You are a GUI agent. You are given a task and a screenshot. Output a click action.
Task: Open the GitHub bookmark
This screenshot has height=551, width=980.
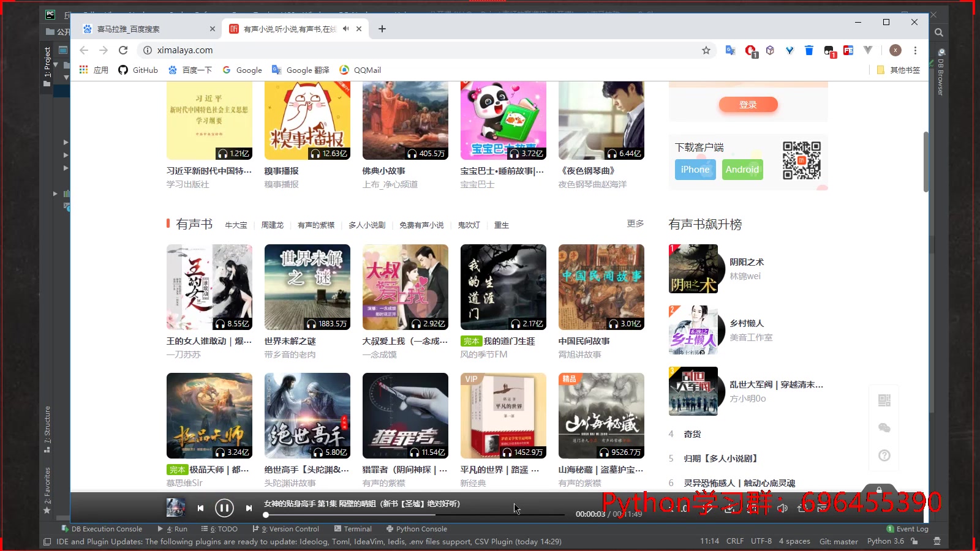[138, 70]
